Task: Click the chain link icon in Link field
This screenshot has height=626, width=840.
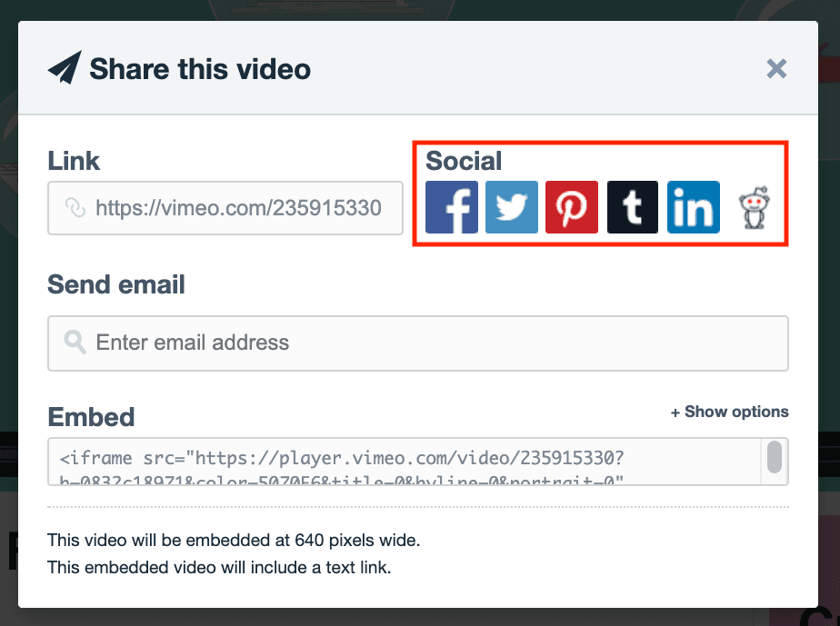Action: coord(75,208)
